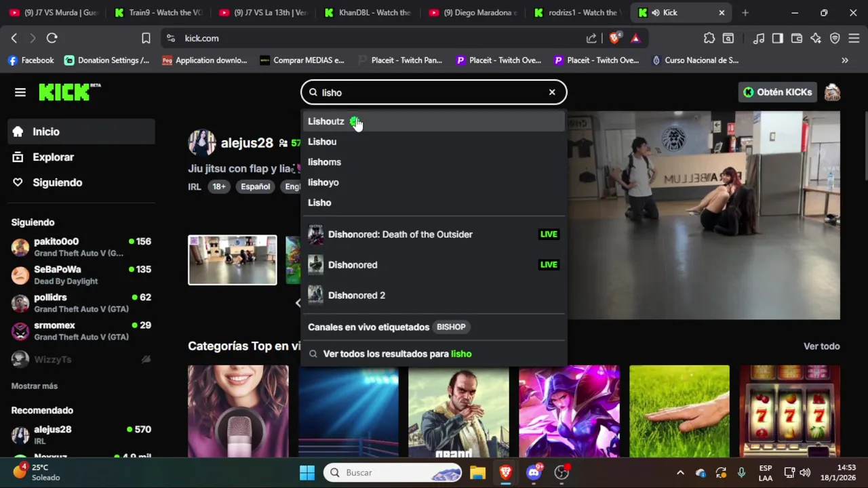Go to Inicio in the sidebar
This screenshot has width=868, height=488.
pyautogui.click(x=81, y=131)
